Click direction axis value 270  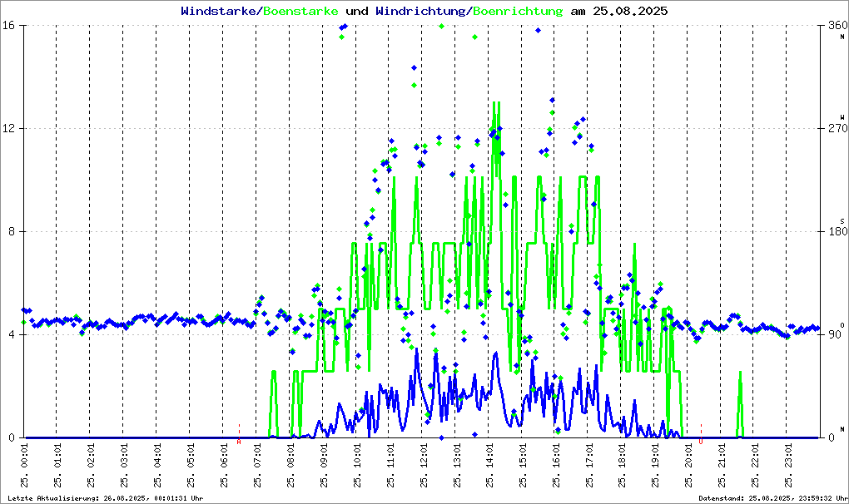838,128
